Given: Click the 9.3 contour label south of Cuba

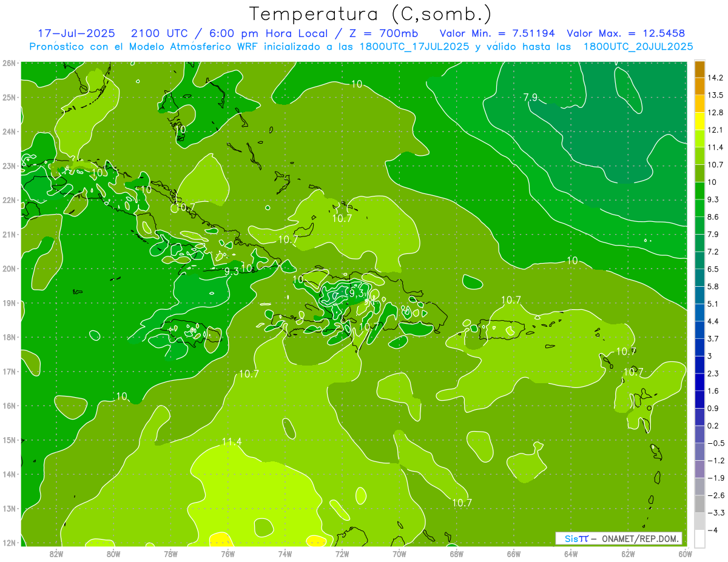Looking at the screenshot, I should [231, 272].
